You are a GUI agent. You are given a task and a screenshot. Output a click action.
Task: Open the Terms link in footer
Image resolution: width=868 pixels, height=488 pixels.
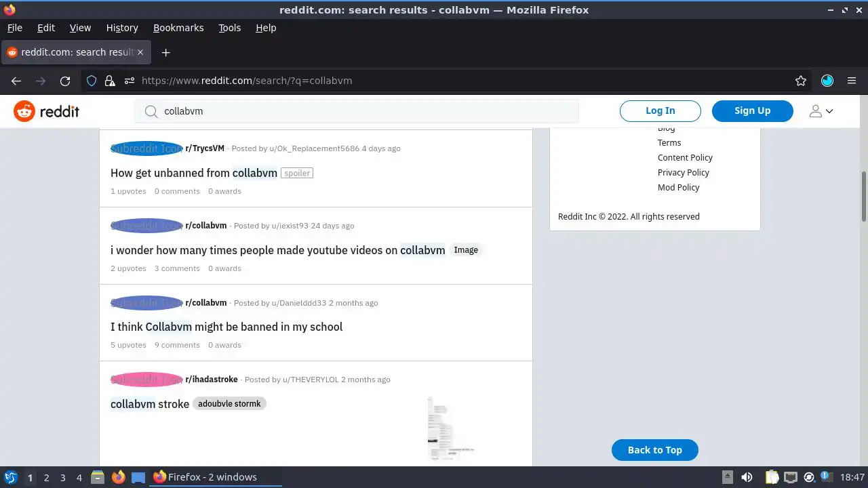coord(669,143)
